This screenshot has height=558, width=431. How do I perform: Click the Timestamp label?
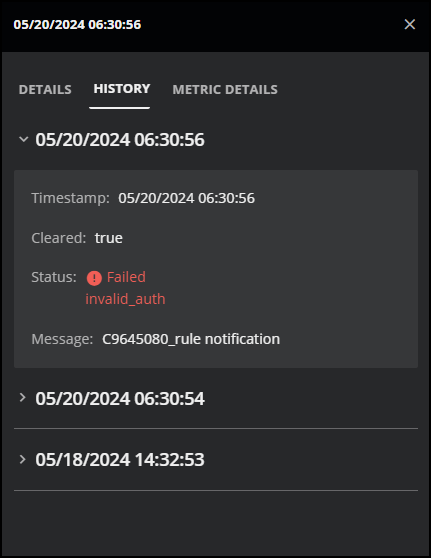point(70,198)
